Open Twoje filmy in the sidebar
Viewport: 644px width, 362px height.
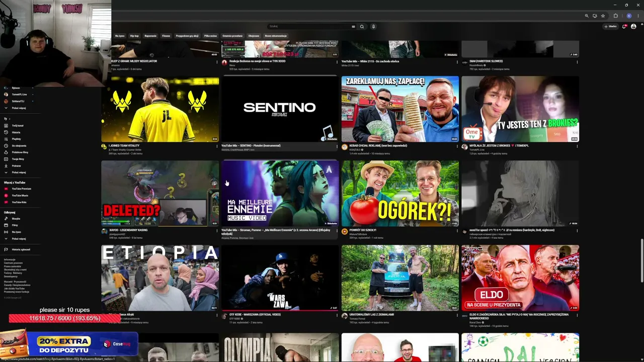pyautogui.click(x=18, y=159)
